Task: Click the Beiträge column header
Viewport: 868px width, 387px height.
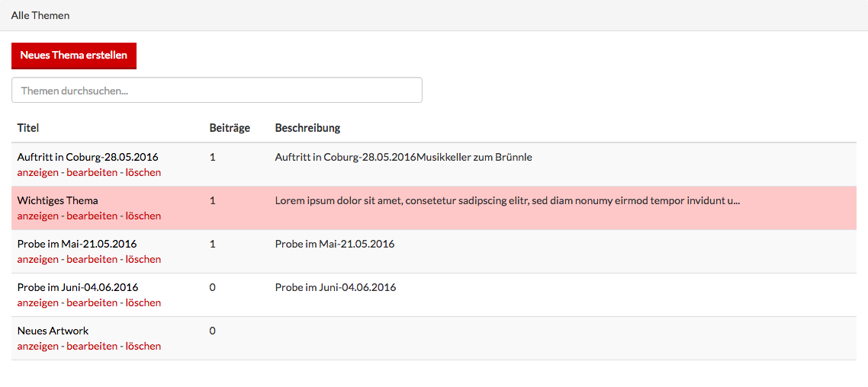Action: 230,128
